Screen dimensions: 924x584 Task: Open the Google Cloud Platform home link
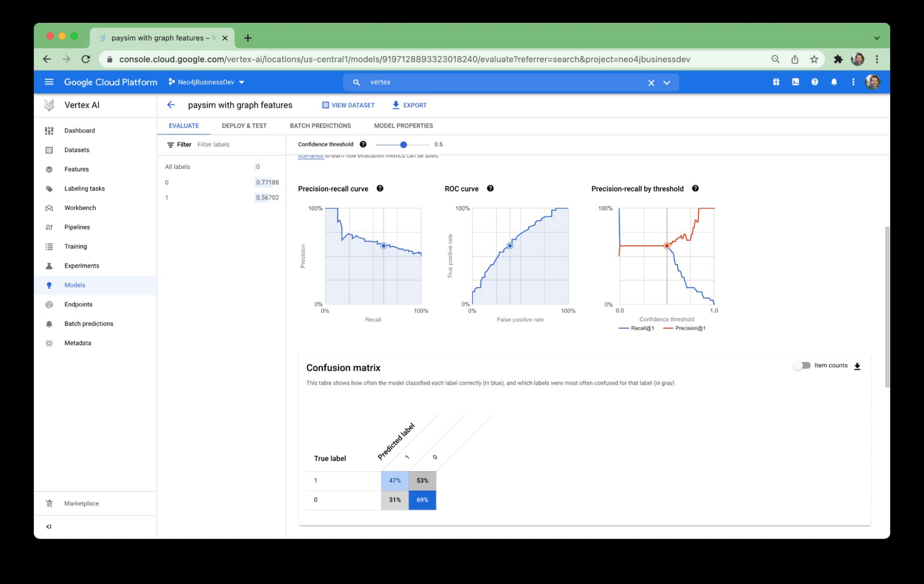(x=110, y=82)
